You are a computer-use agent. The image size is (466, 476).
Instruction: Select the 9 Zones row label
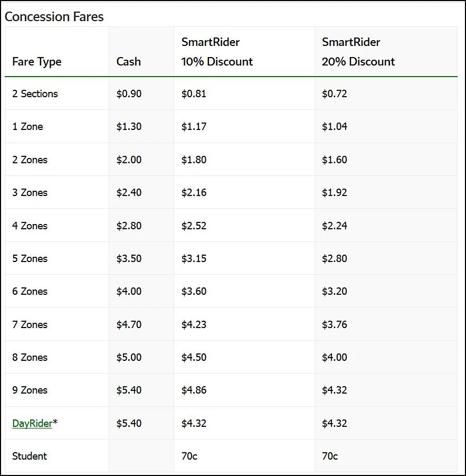[x=30, y=390]
